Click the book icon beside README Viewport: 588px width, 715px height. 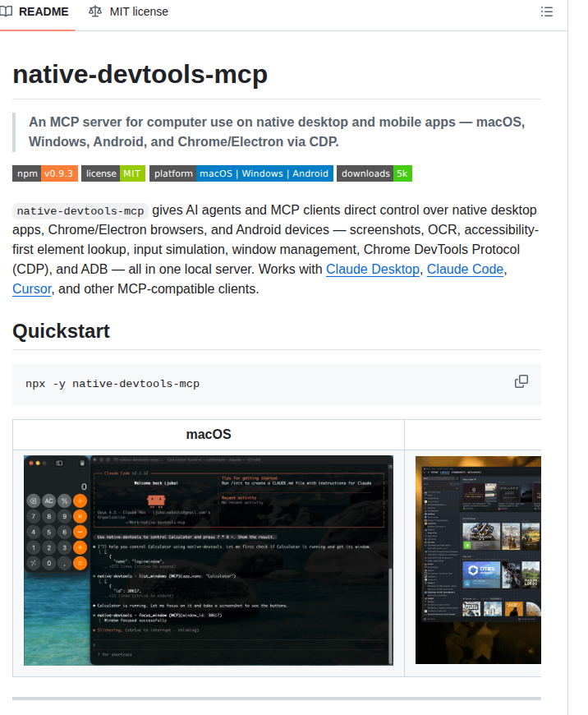(x=6, y=12)
